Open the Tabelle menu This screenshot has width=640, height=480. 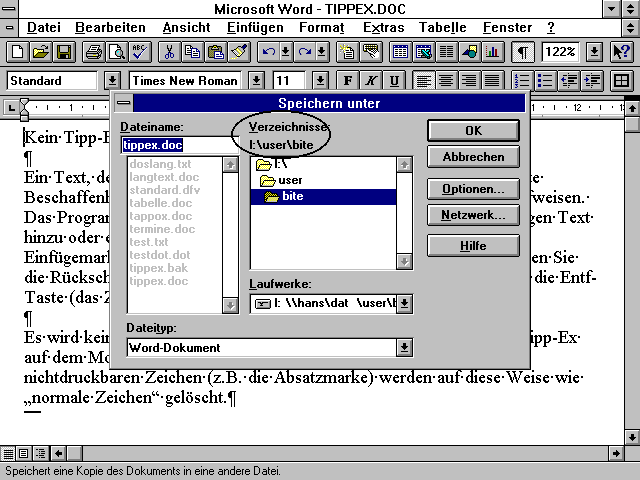click(x=442, y=27)
